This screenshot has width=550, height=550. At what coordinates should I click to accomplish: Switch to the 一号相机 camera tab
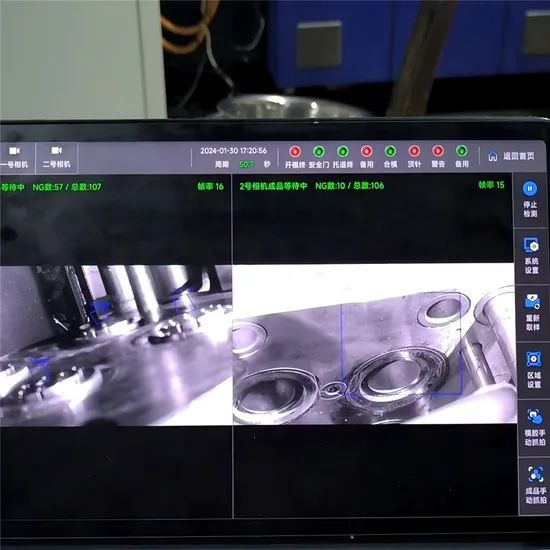coord(15,157)
